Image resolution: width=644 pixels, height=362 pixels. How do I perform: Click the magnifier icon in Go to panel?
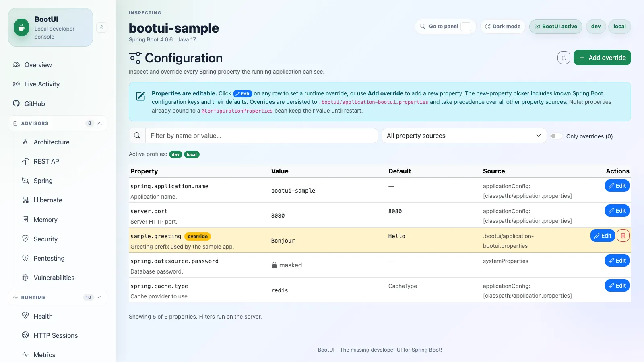[423, 26]
